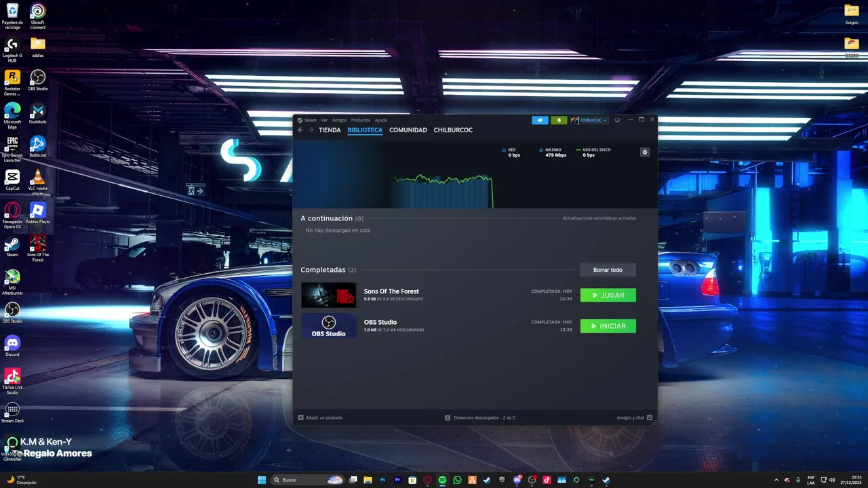868x488 pixels.
Task: Select VLC media player desktop icon
Action: point(38,182)
